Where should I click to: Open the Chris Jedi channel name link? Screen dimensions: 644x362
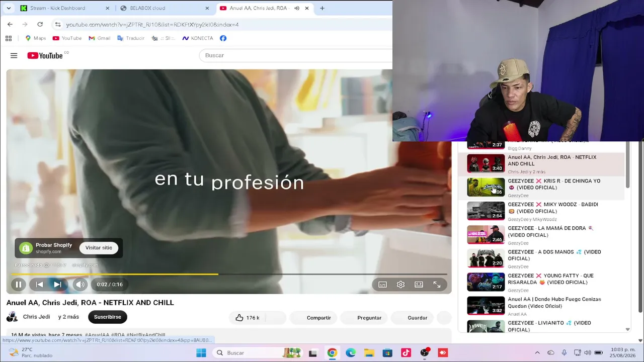pos(36,317)
